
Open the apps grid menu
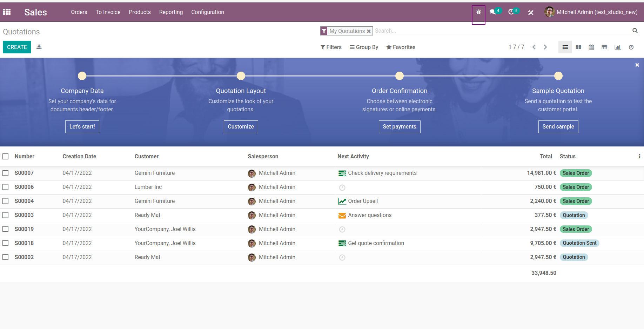click(x=7, y=12)
